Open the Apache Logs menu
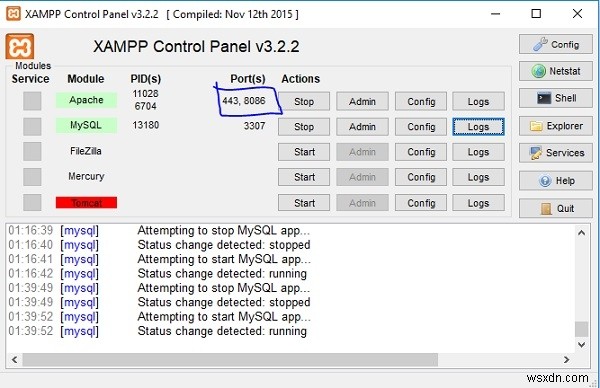 click(478, 101)
